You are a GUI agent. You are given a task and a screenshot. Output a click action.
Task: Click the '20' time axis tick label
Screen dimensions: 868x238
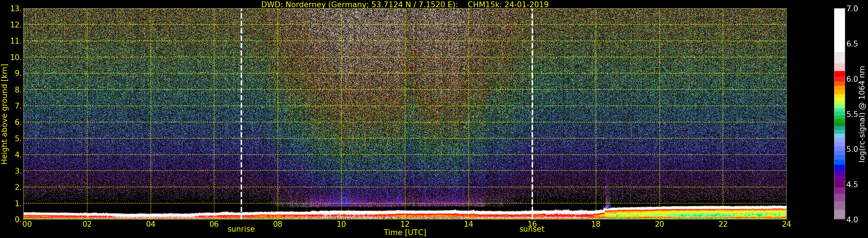tap(659, 224)
